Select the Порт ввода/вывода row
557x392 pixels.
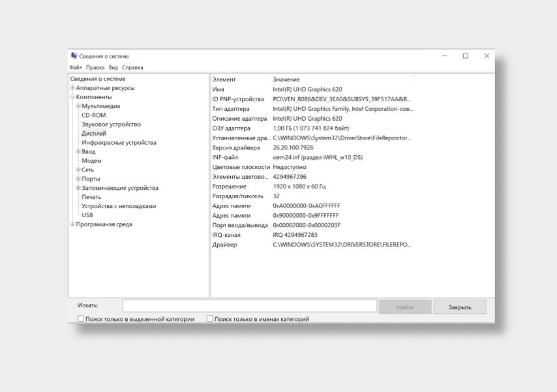pos(312,225)
